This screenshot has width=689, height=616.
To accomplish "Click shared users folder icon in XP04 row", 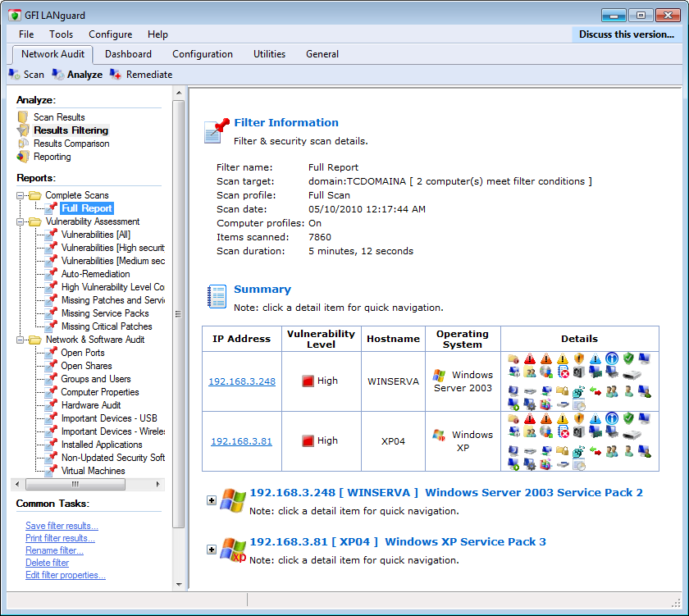I will pos(530,432).
